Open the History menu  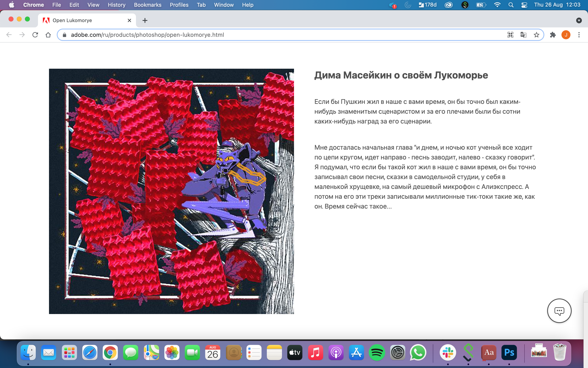(117, 5)
